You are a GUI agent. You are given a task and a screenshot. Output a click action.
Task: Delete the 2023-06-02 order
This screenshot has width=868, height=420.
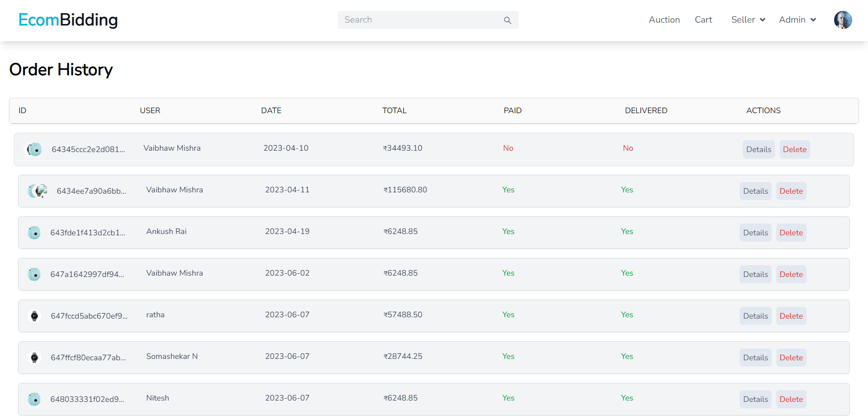tap(791, 274)
